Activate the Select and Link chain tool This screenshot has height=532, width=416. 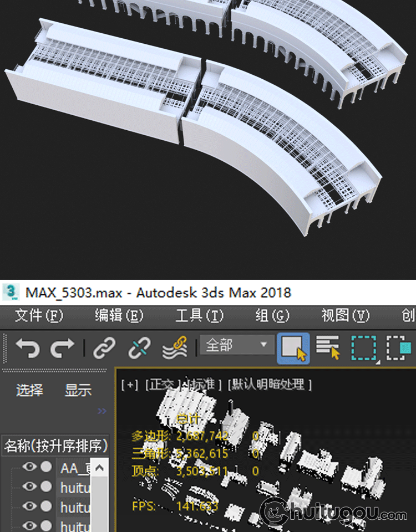pyautogui.click(x=104, y=348)
